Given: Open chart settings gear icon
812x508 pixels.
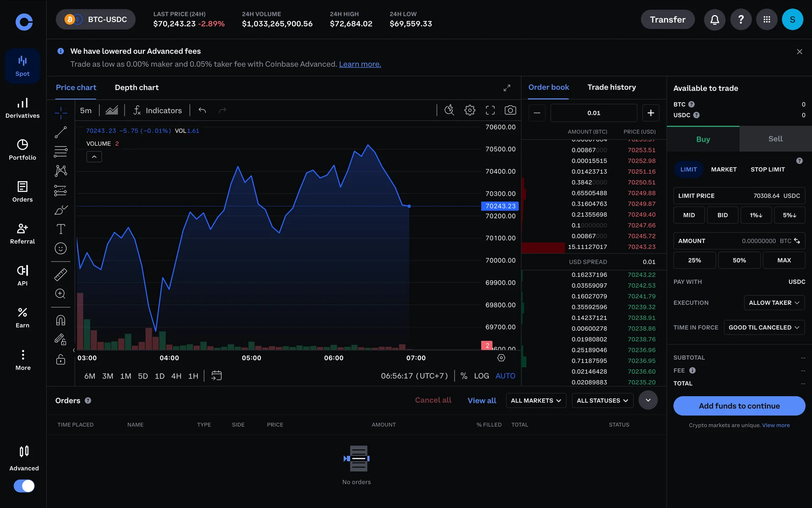Looking at the screenshot, I should 469,110.
